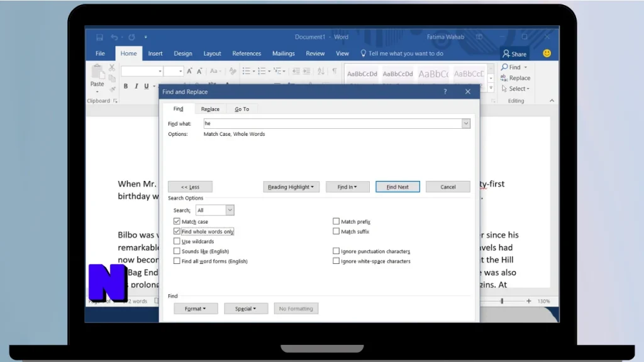Collapse options with << Less button

coord(190,187)
